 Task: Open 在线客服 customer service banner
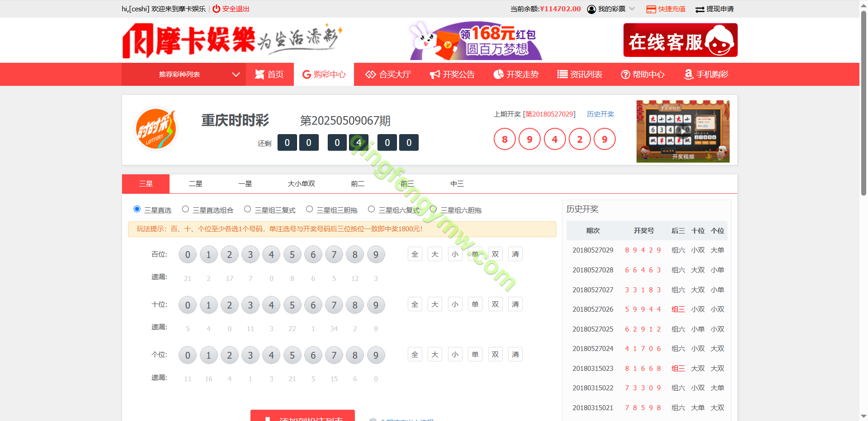[x=680, y=41]
